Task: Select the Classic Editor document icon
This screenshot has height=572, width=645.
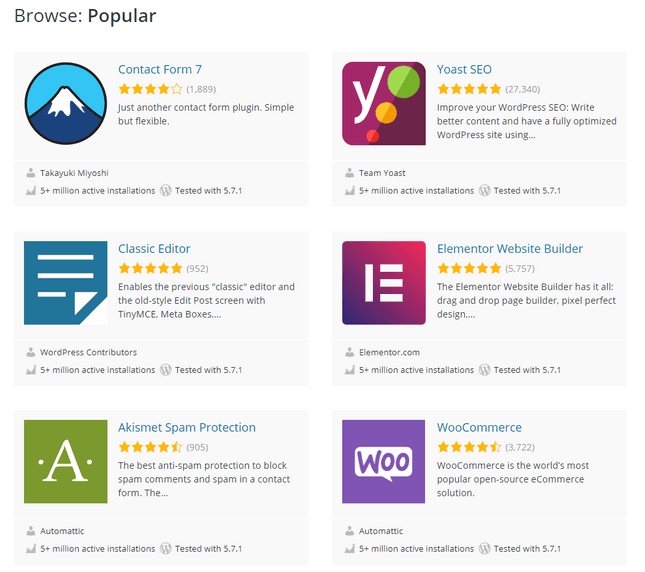Action: [x=65, y=283]
